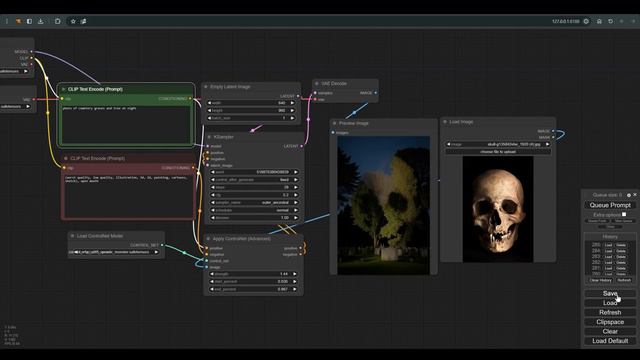The image size is (640, 360).
Task: Click the loaded skull image thumbnail
Action: click(x=498, y=209)
